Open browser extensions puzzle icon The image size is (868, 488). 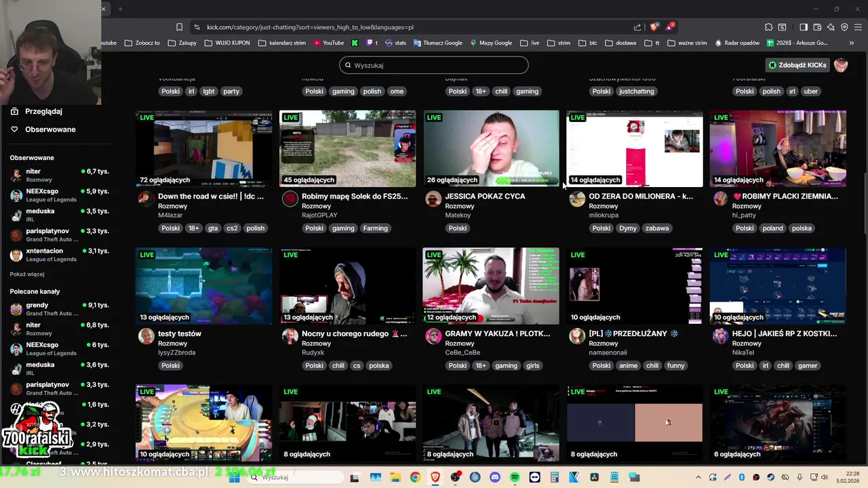(x=768, y=27)
